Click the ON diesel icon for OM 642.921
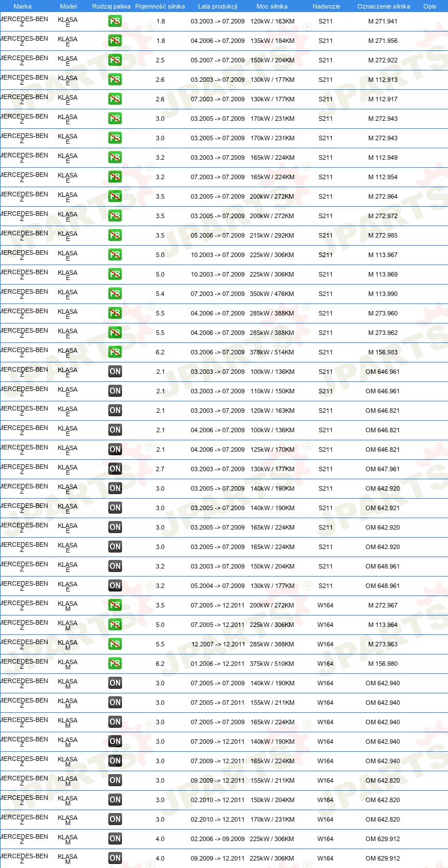448x868 pixels. pos(115,508)
